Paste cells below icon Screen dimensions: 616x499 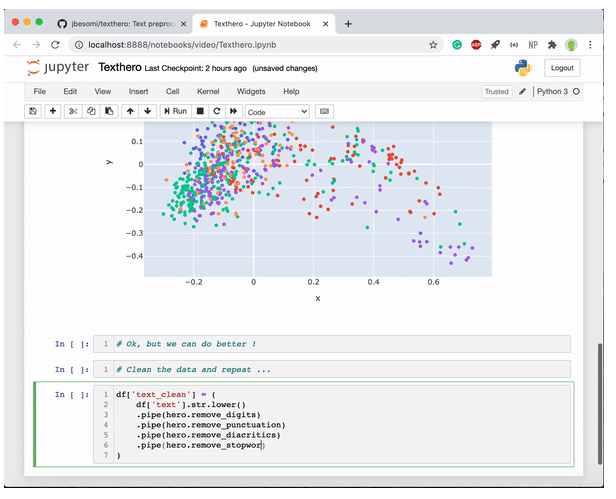tap(109, 112)
